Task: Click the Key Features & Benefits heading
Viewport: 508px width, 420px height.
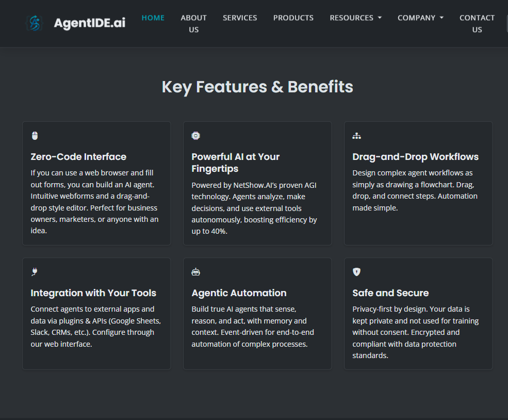Action: [257, 87]
